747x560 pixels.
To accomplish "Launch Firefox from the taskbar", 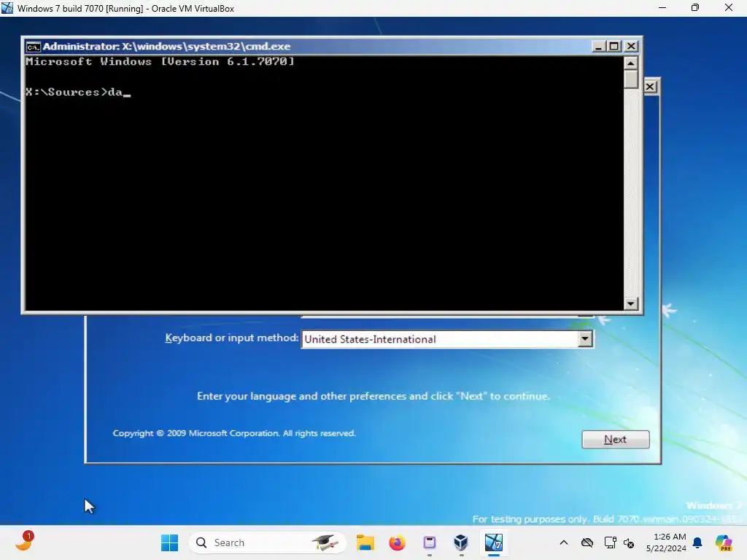I will [397, 542].
